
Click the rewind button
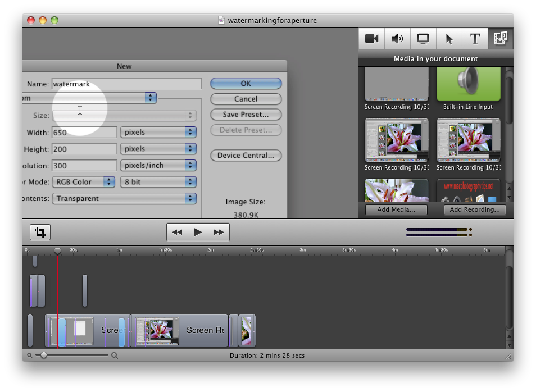pos(177,232)
